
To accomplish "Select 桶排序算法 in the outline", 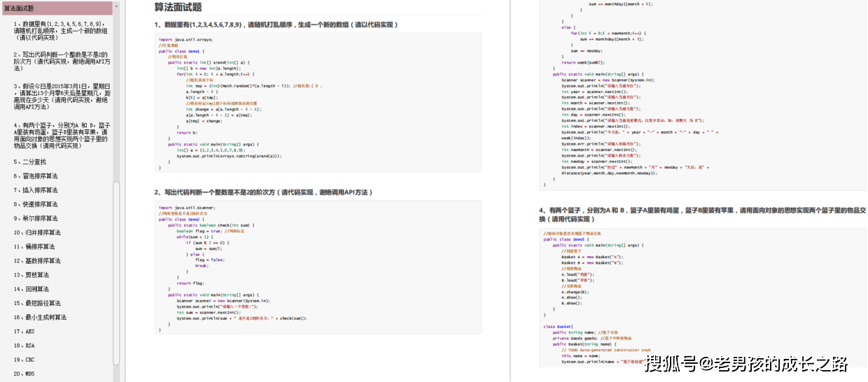I will pyautogui.click(x=39, y=246).
